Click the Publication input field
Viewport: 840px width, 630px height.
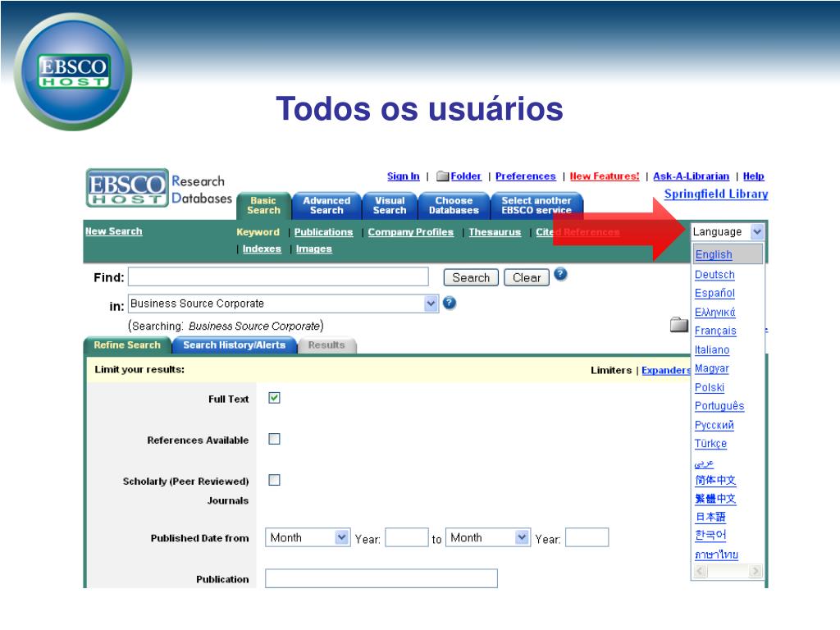(381, 578)
